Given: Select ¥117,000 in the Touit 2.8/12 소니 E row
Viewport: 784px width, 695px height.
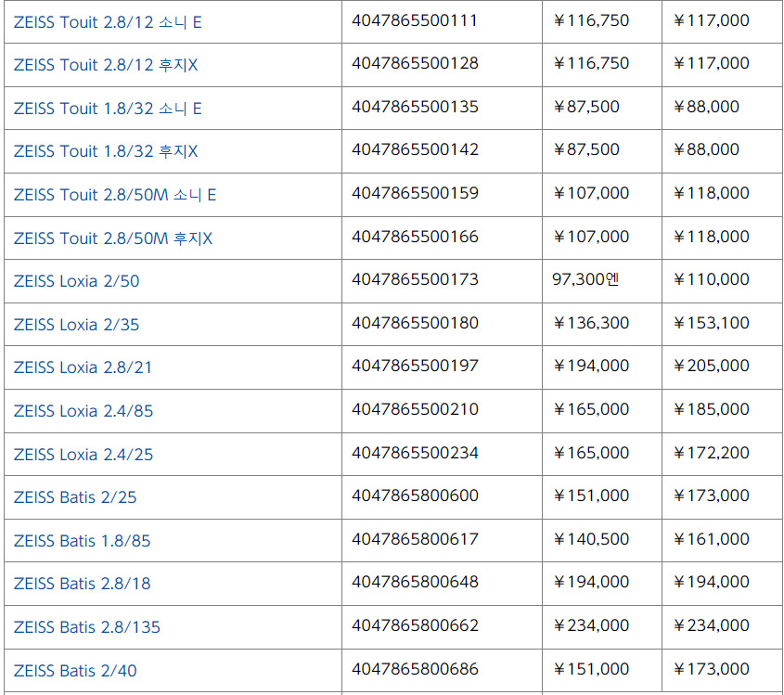Looking at the screenshot, I should click(x=711, y=20).
